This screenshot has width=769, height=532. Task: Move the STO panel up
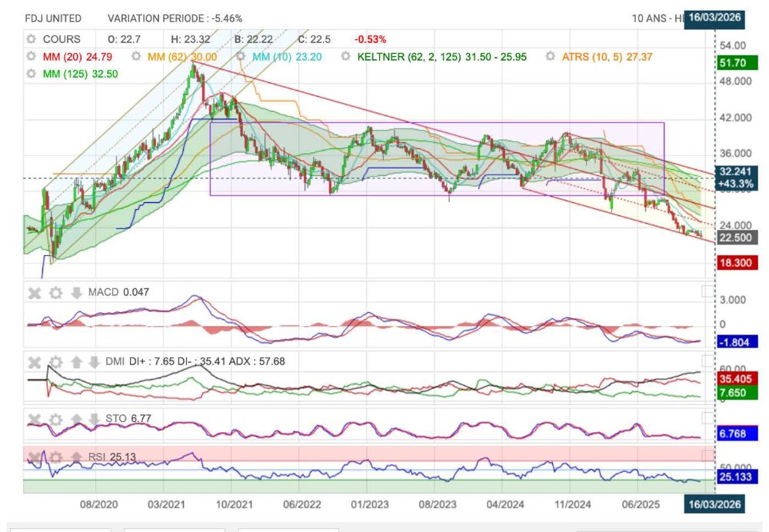(76, 420)
